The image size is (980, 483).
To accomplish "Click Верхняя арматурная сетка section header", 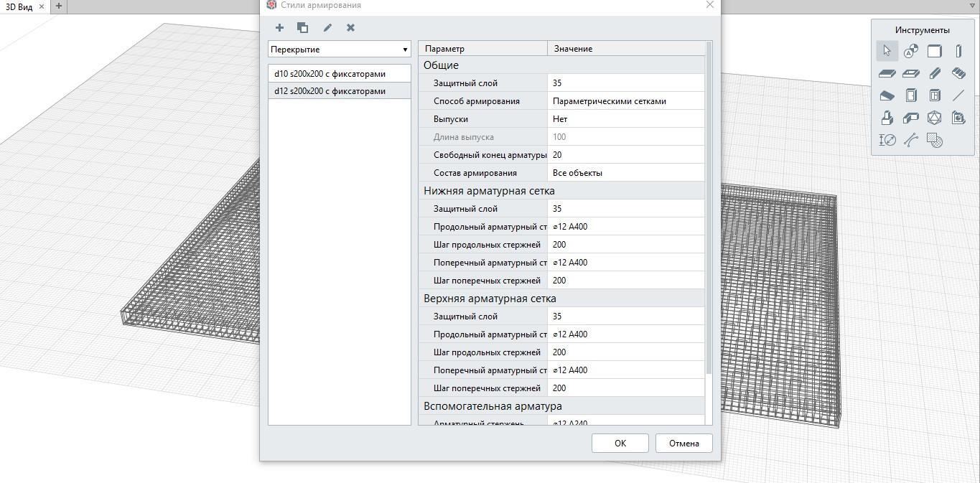I will (561, 299).
